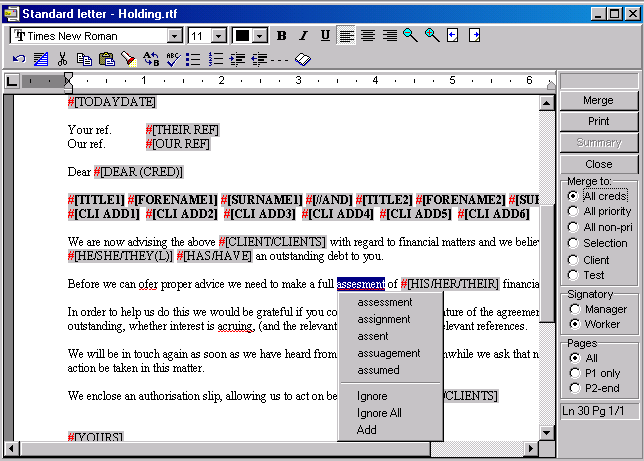Run the ABC spell check

(x=173, y=59)
